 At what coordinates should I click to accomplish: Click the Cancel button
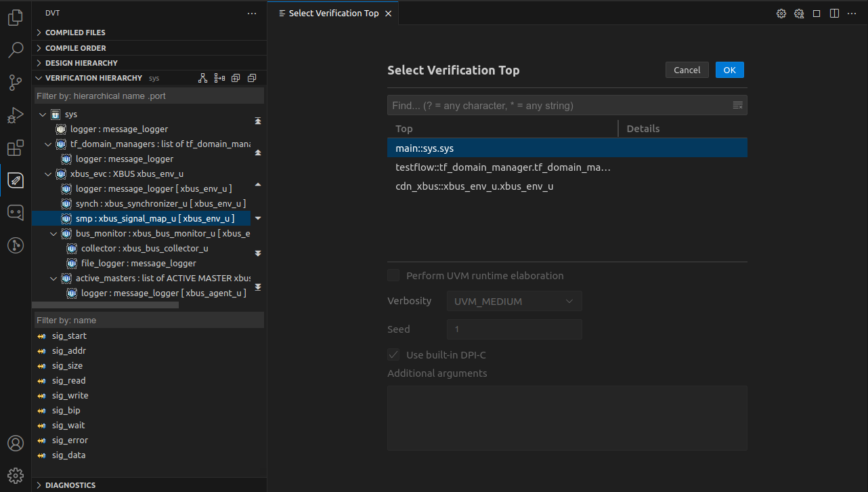point(687,70)
